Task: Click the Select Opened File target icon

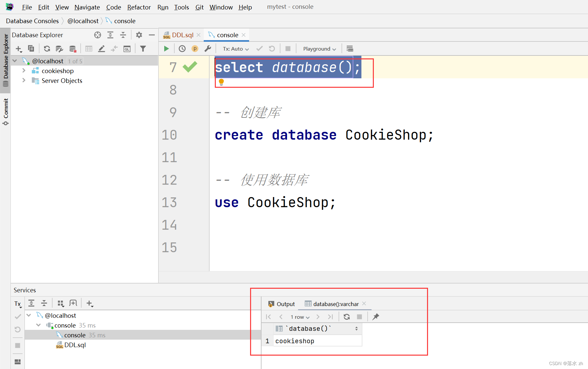Action: 98,35
